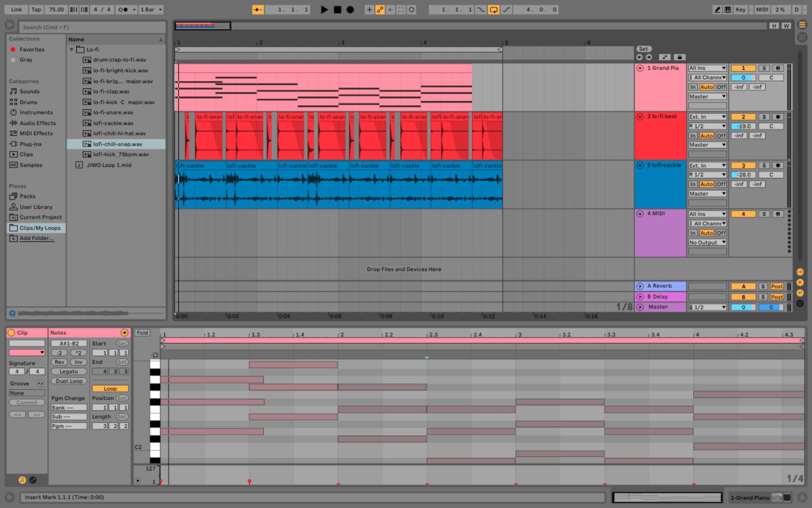Click the tempo field 75.00

(56, 10)
